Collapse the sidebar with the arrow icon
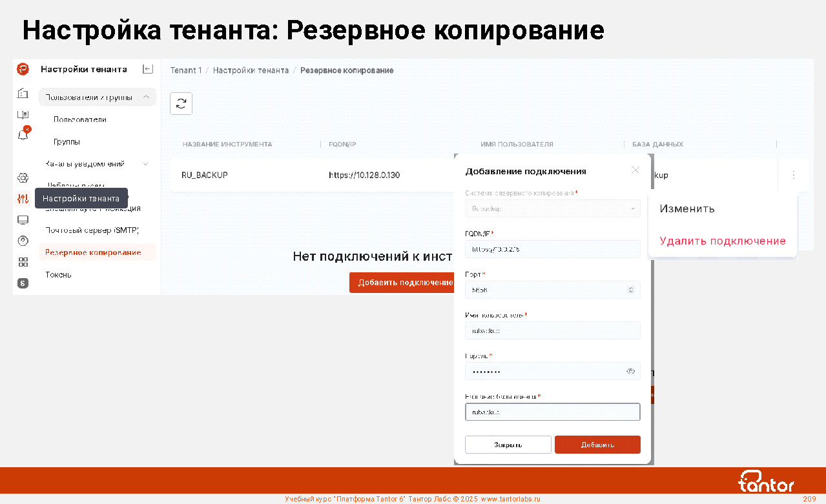 (148, 69)
